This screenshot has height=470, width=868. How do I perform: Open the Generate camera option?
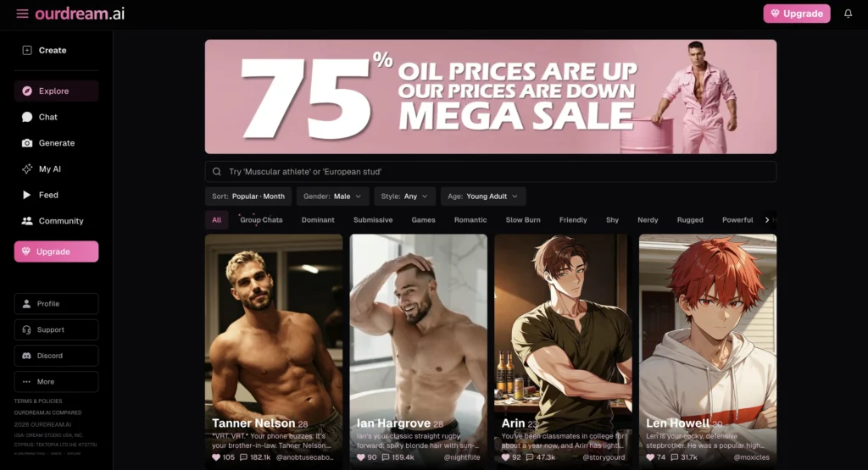pos(56,142)
